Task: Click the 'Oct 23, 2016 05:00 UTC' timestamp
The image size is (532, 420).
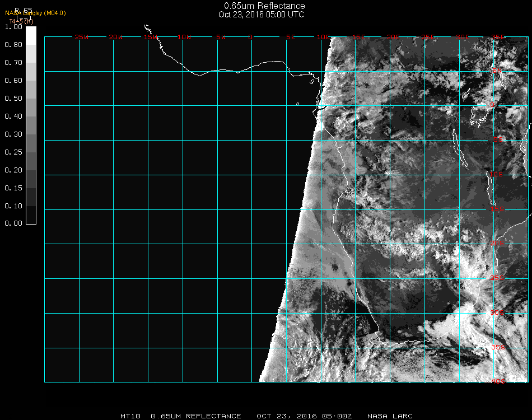Action: tap(262, 15)
